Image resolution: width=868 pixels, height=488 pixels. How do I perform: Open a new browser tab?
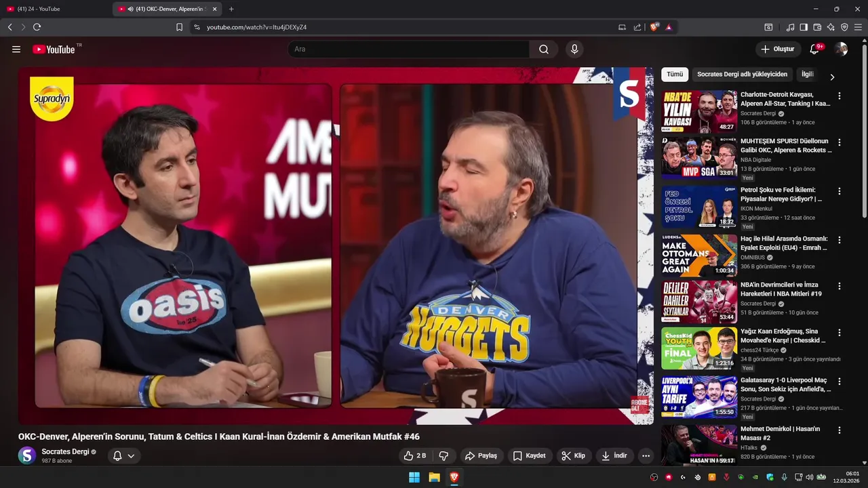[x=231, y=9]
